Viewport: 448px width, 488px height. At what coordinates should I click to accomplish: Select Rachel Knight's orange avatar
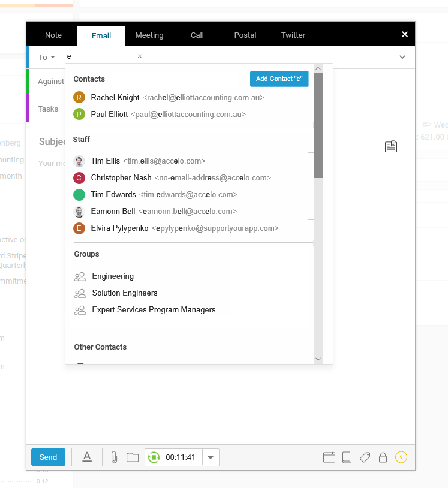(x=79, y=97)
